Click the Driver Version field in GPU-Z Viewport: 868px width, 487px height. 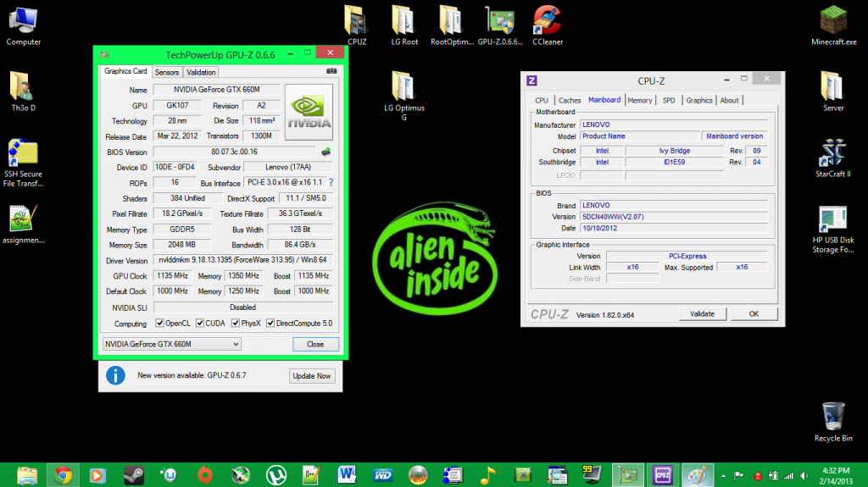243,259
